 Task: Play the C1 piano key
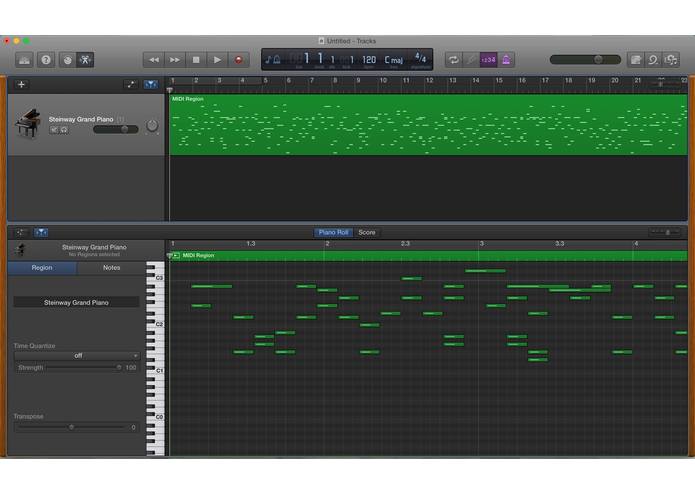tap(155, 370)
